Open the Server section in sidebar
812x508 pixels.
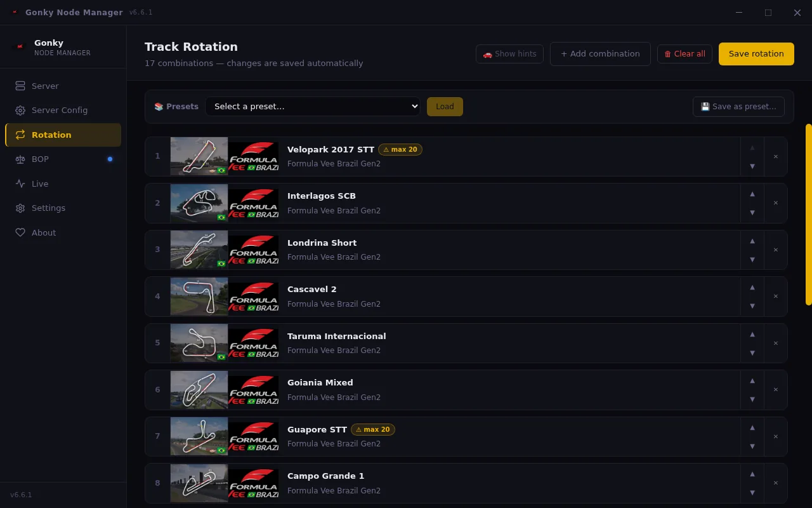click(63, 86)
